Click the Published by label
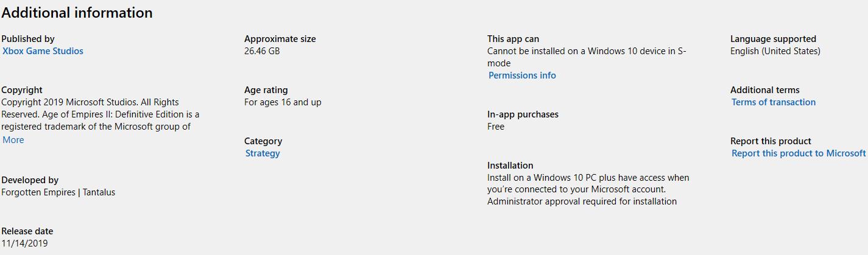Screen dimensions: 868x255 28,39
